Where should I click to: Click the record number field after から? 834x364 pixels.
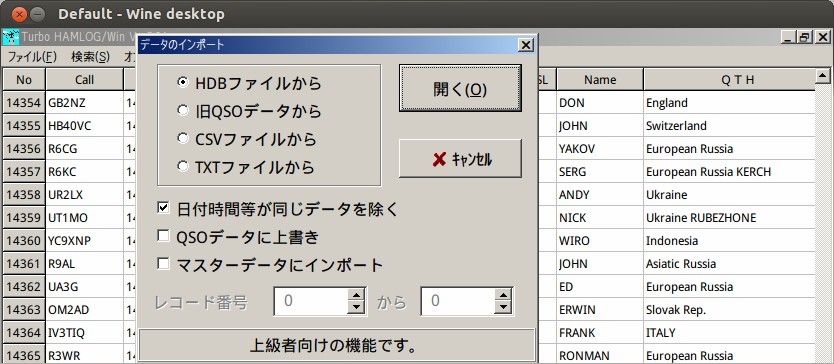458,301
